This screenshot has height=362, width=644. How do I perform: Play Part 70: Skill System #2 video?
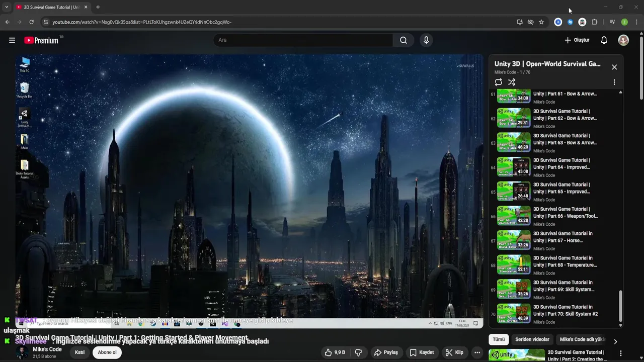[x=514, y=313]
